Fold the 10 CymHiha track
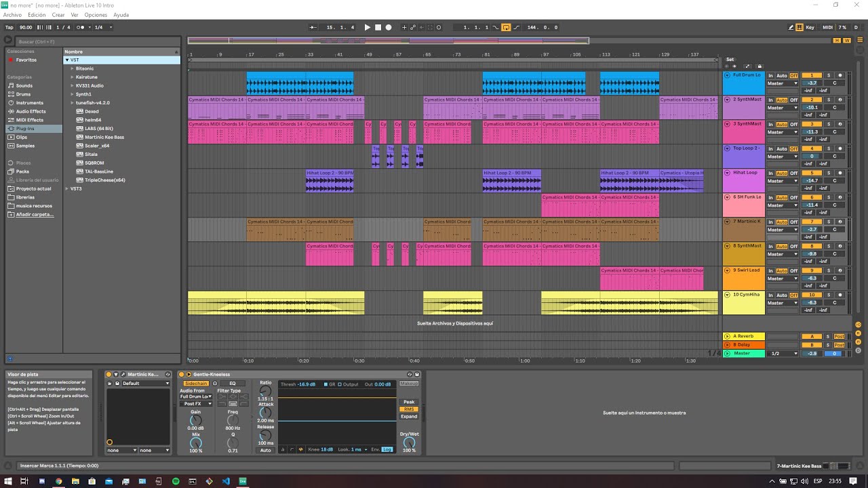This screenshot has height=488, width=868. click(728, 295)
